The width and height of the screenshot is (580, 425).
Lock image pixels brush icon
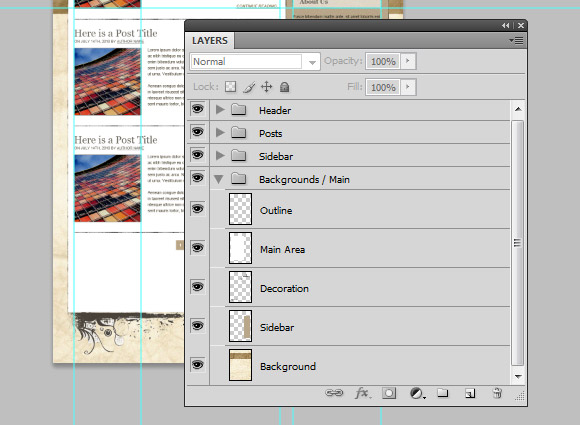[x=249, y=87]
